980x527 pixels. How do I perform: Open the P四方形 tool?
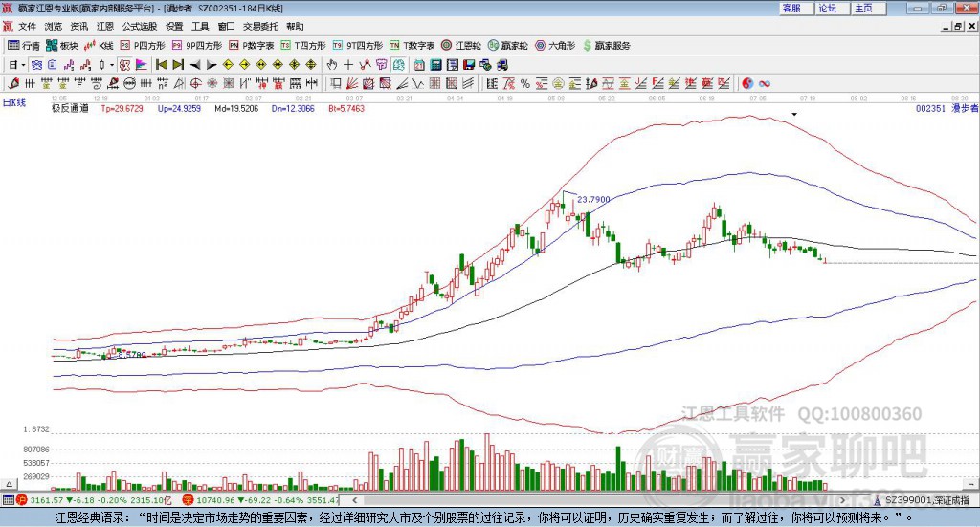click(x=143, y=46)
